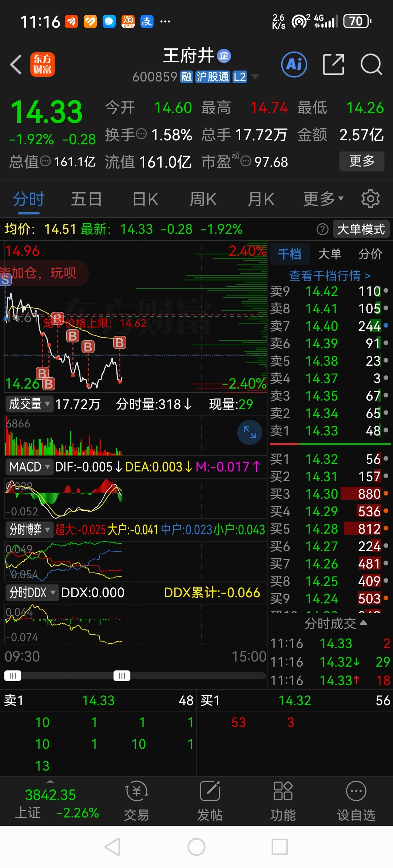Tap the S marker on chart
The width and height of the screenshot is (393, 868).
tap(5, 280)
